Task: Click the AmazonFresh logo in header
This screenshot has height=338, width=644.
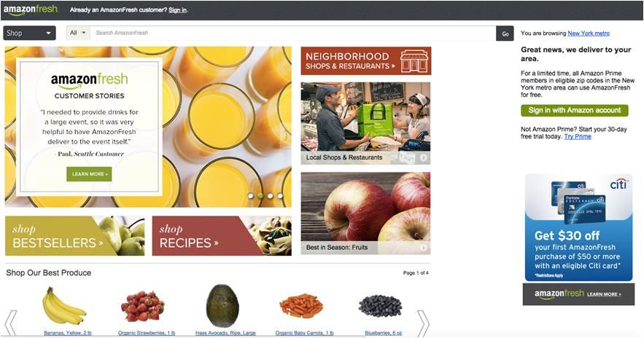Action: [31, 10]
